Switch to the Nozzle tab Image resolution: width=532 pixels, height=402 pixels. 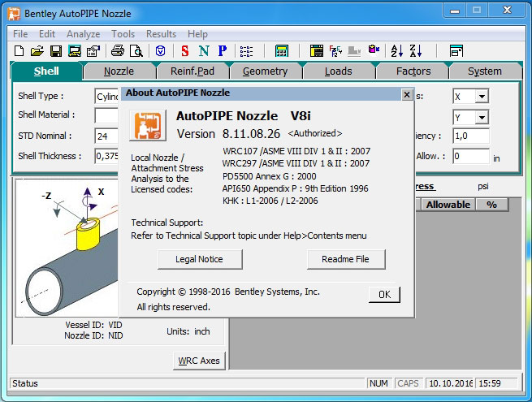[x=119, y=71]
